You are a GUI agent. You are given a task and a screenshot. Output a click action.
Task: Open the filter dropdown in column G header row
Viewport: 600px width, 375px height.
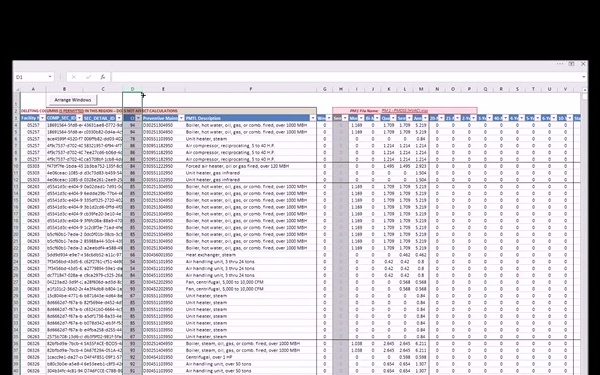(x=329, y=118)
